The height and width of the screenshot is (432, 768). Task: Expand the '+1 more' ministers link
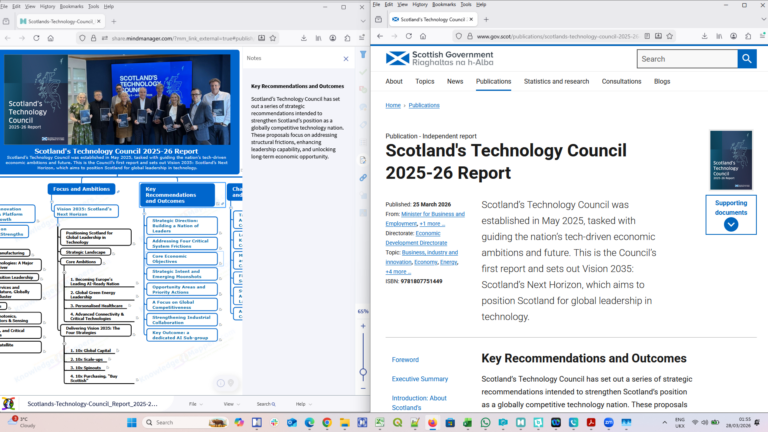(x=432, y=223)
